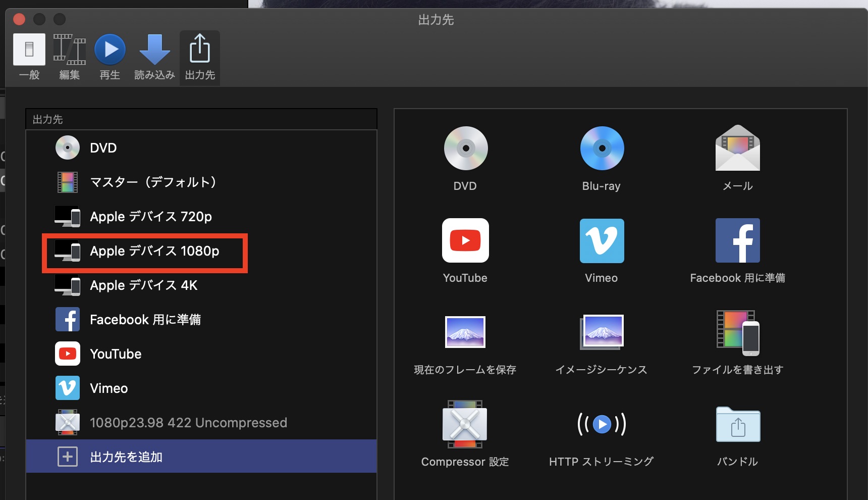The image size is (868, 500).
Task: Click the DVD label in destinations list
Action: 103,148
